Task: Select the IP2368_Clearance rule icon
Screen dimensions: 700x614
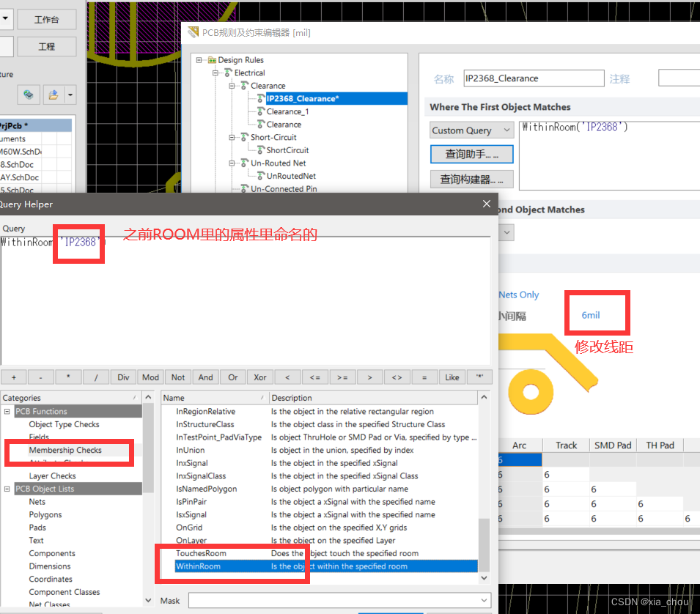Action: click(261, 99)
